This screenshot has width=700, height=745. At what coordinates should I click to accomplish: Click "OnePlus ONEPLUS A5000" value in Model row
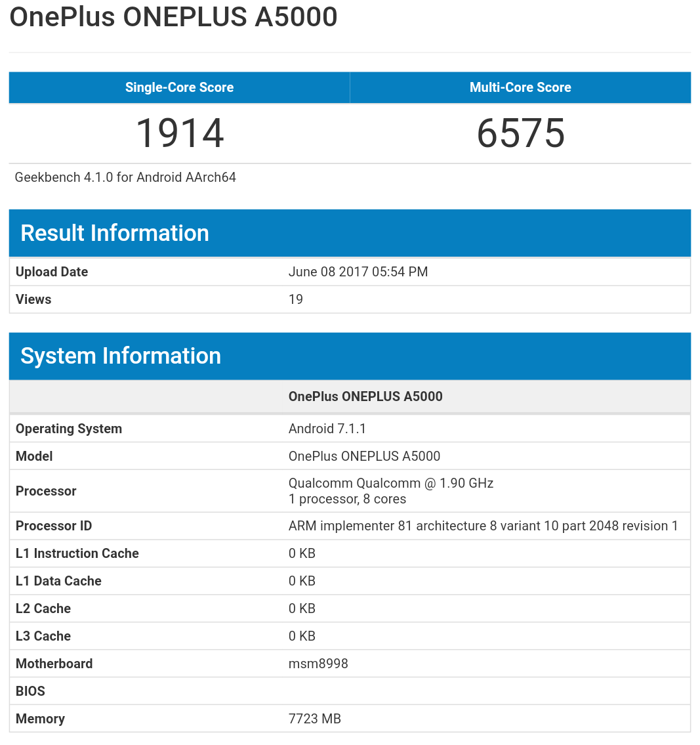point(364,456)
